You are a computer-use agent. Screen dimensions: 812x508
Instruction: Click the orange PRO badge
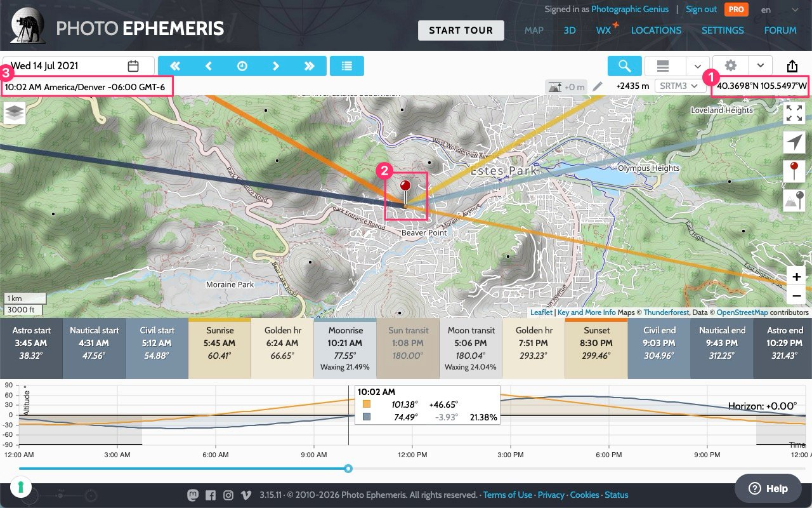(737, 10)
